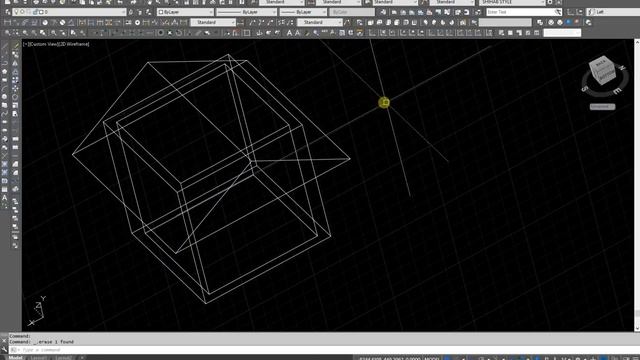The height and width of the screenshot is (360, 640).
Task: Open the viewport [-] controls menu
Action: (x=26, y=44)
